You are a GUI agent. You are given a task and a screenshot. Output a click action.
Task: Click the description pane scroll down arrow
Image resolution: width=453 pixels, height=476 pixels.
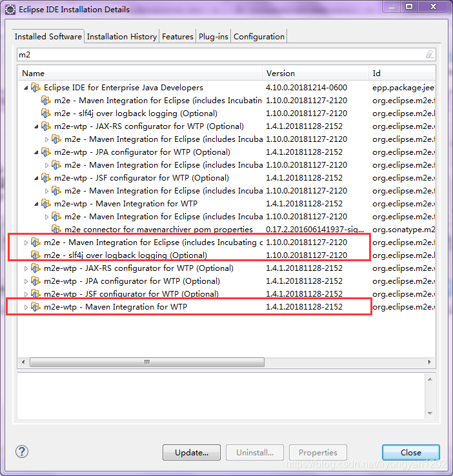(430, 413)
